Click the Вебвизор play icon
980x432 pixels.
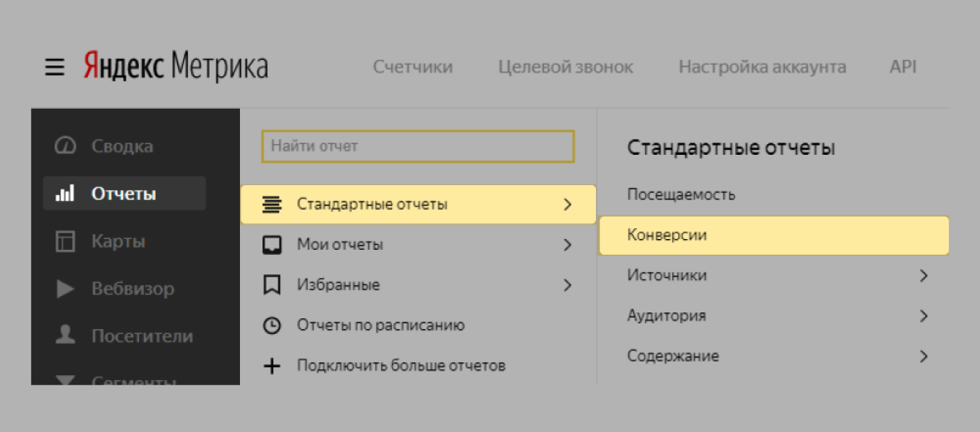click(66, 289)
